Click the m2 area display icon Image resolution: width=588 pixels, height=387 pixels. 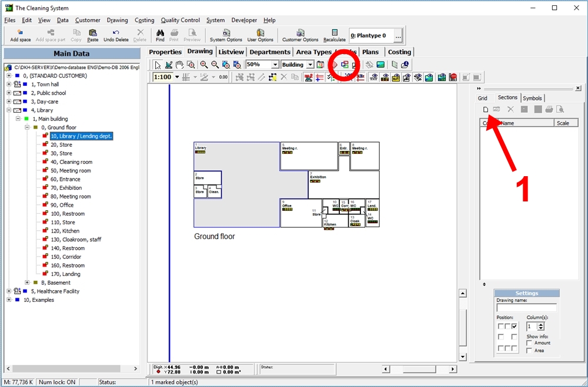pyautogui.click(x=309, y=77)
